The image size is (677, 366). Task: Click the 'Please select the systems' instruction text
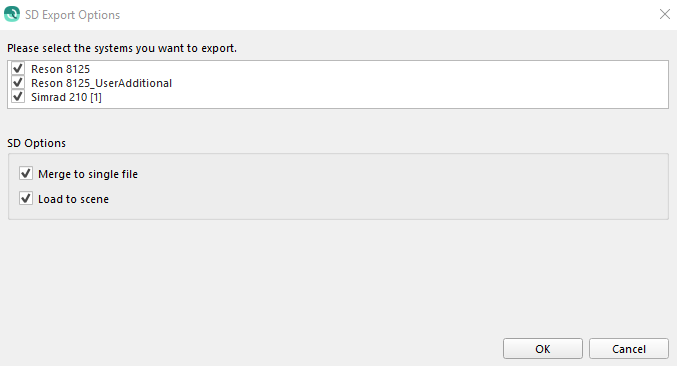(x=122, y=48)
